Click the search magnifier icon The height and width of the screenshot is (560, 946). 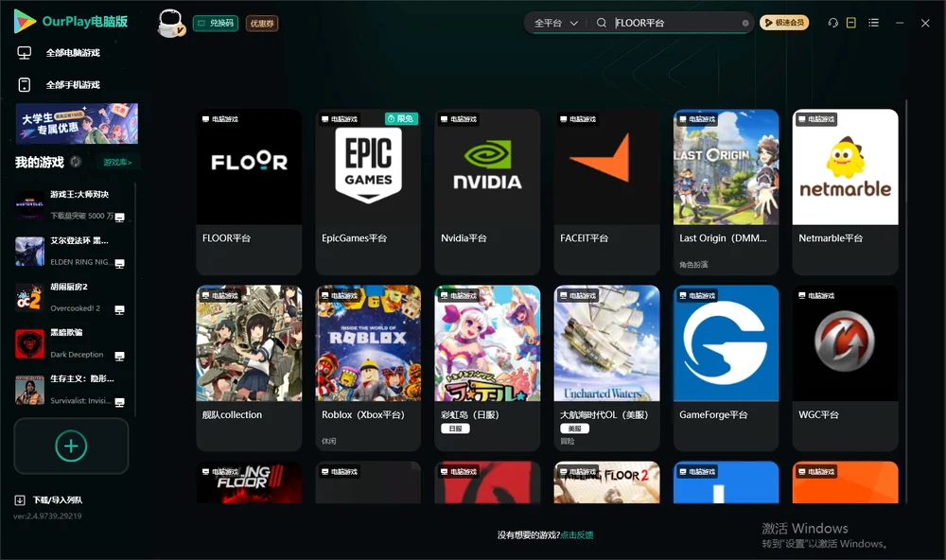coord(601,23)
